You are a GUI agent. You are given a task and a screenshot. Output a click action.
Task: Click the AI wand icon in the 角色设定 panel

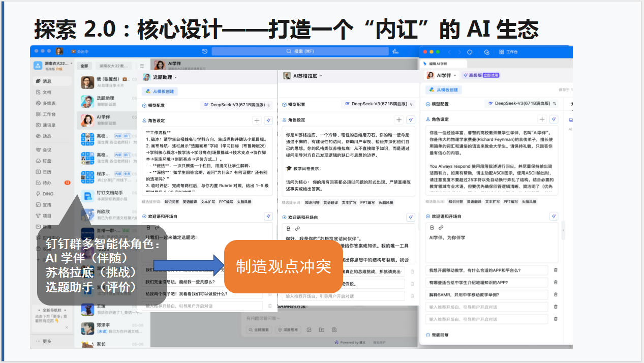coord(554,119)
